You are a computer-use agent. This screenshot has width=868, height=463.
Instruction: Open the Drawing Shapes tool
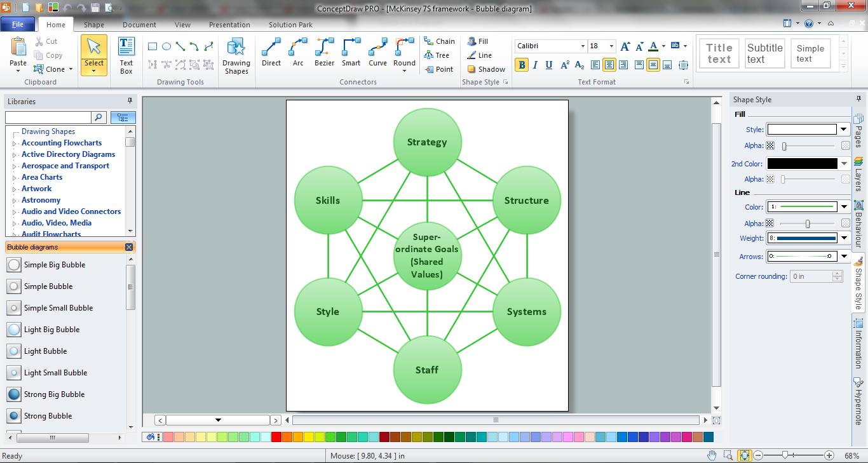236,57
